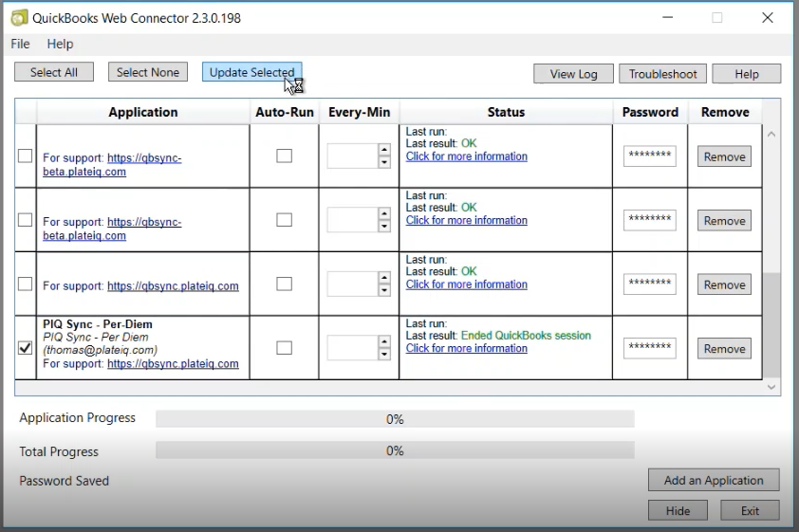The height and width of the screenshot is (532, 799).
Task: Click the QuickBooks Web Connector title bar icon
Action: point(19,18)
